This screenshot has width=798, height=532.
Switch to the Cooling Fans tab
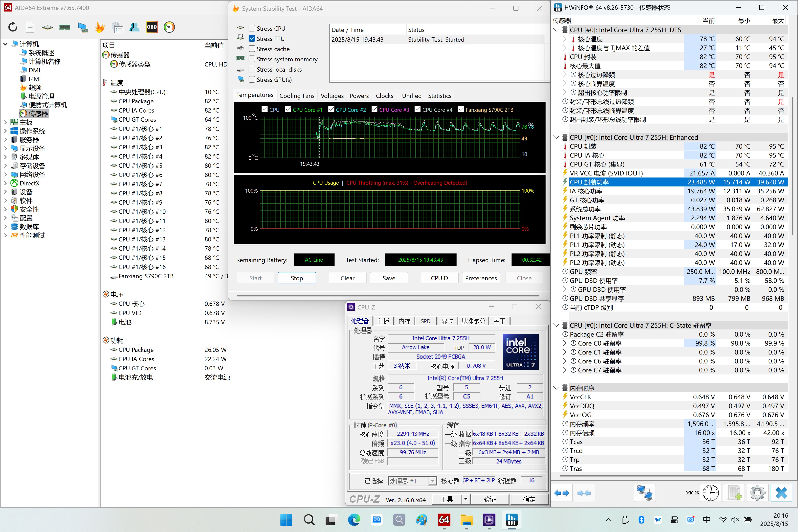[x=297, y=96]
